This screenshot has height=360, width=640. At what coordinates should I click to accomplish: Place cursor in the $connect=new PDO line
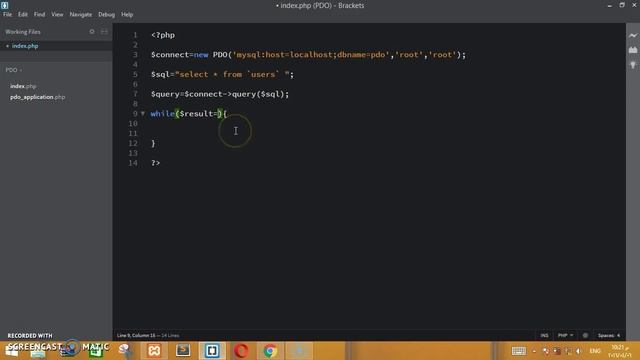308,55
